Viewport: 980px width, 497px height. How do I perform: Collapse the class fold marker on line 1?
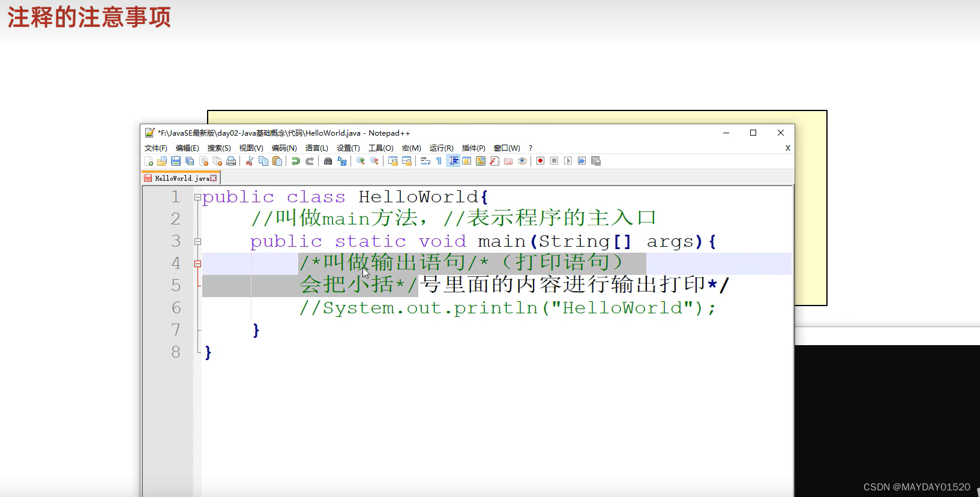coord(197,197)
